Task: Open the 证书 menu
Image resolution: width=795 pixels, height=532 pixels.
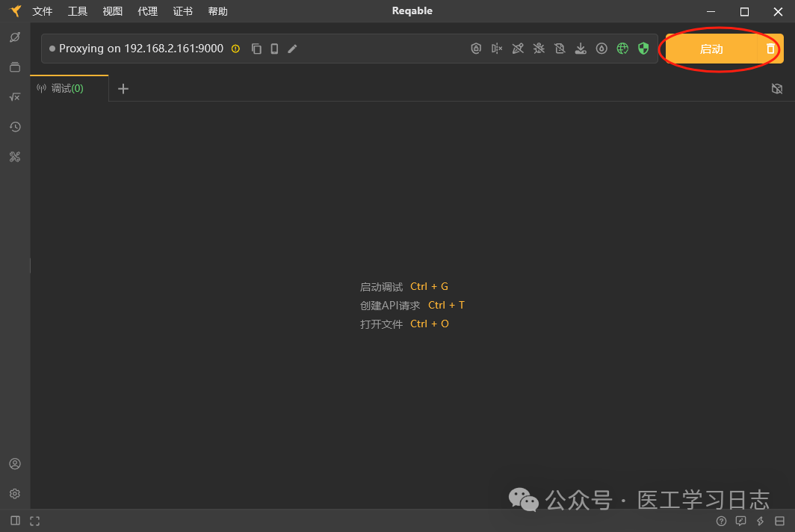Action: (182, 11)
